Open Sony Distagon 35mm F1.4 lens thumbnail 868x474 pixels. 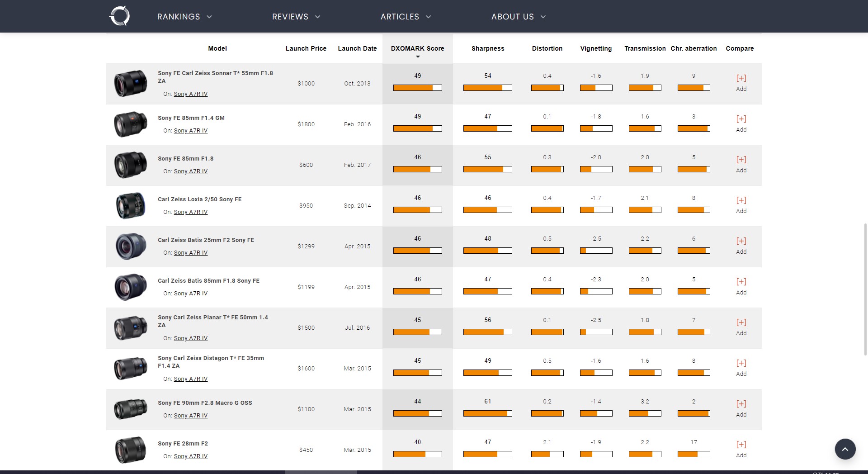pos(131,368)
